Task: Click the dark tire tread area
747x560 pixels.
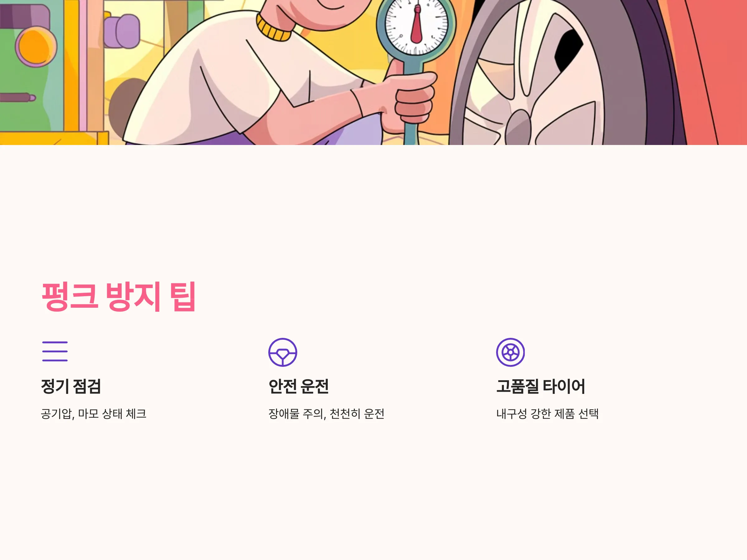Action: pos(652,72)
